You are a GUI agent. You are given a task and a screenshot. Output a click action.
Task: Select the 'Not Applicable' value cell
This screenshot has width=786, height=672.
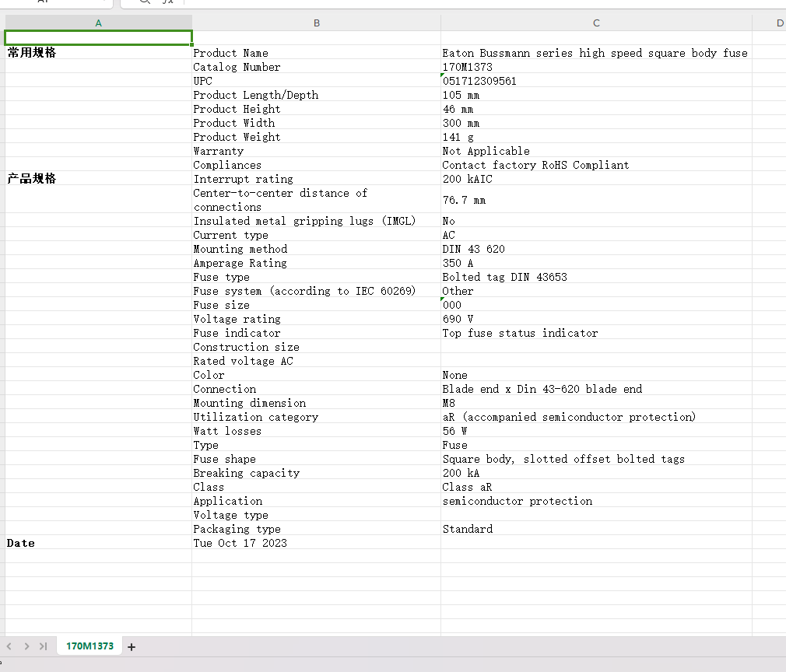coord(596,151)
